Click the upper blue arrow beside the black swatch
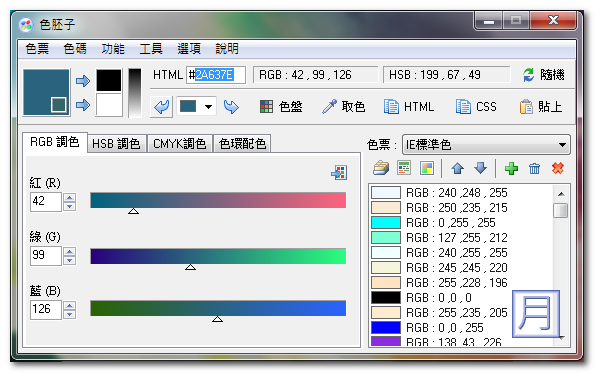The image size is (595, 373). coord(83,81)
